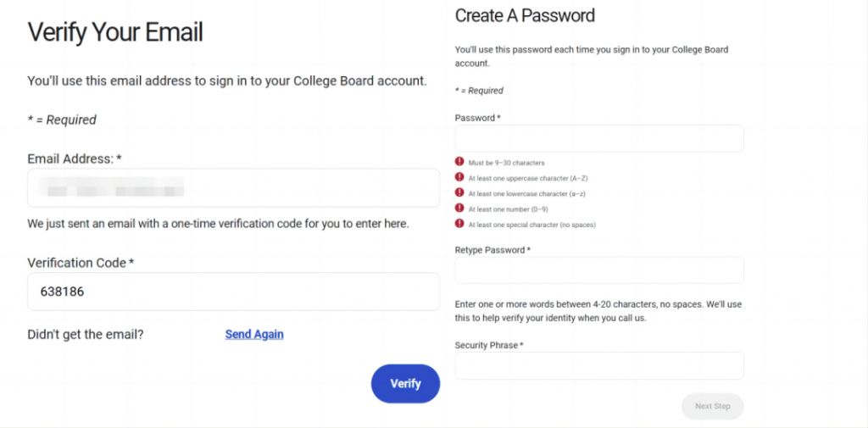Click the Send Again link

[254, 335]
